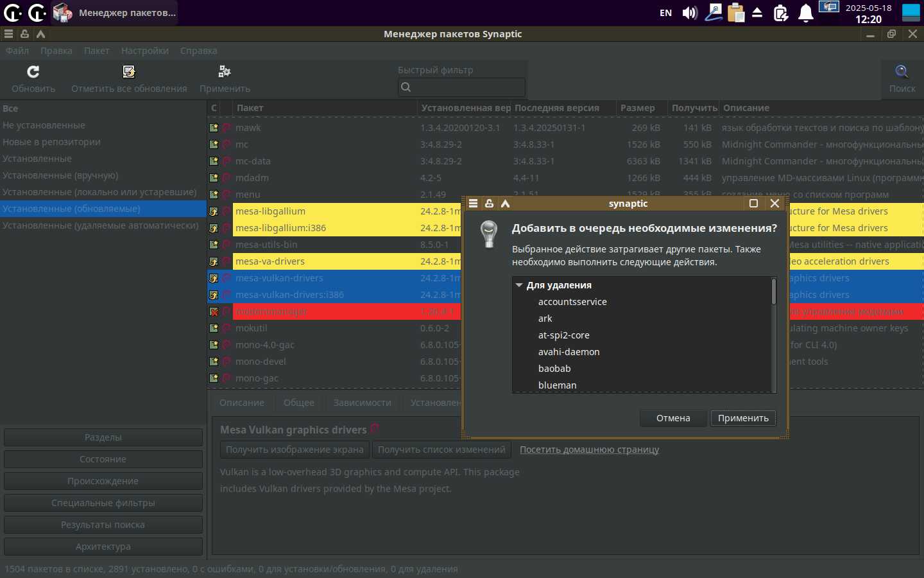Click the window menu icon in Synaptic titlebar
Viewport: 924px width, 578px height.
pyautogui.click(x=8, y=34)
